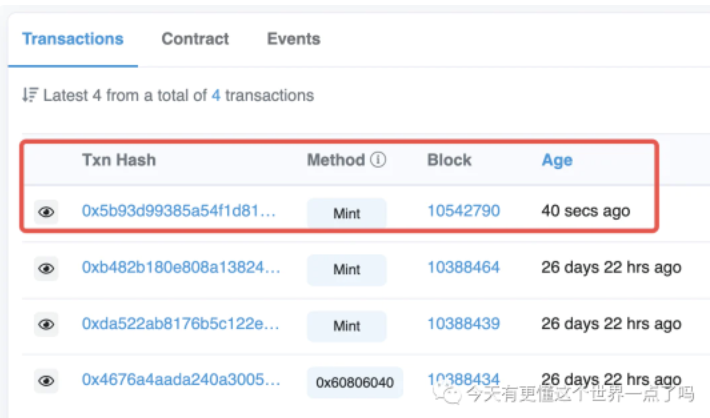Viewport: 710px width, 418px height.
Task: Open transaction hash 0x4676a4aada240a3005
Action: (x=181, y=380)
